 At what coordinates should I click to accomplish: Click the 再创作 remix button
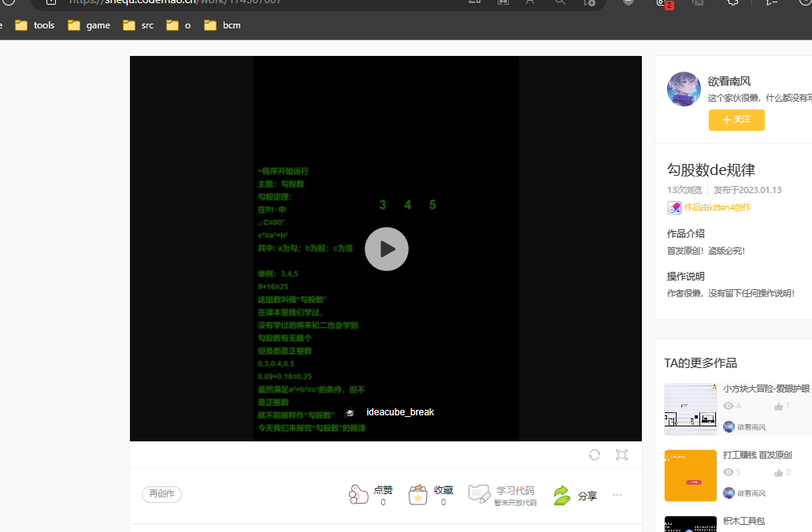tap(161, 493)
